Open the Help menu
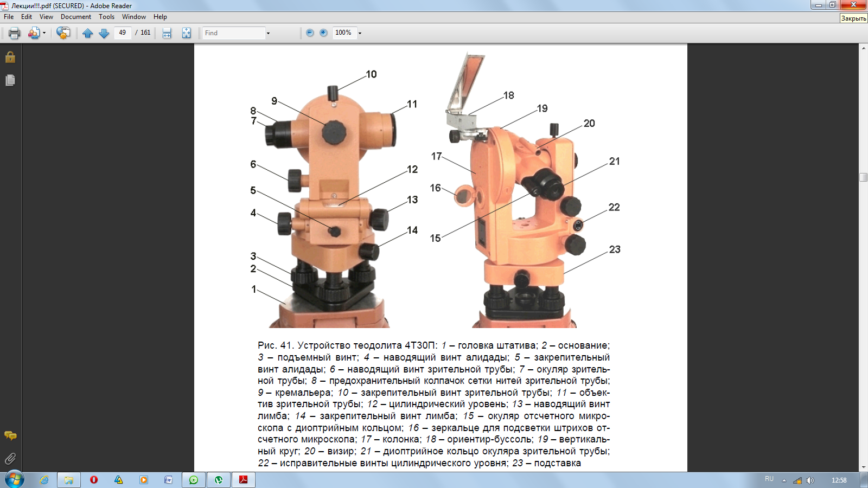868x488 pixels. pyautogui.click(x=160, y=17)
